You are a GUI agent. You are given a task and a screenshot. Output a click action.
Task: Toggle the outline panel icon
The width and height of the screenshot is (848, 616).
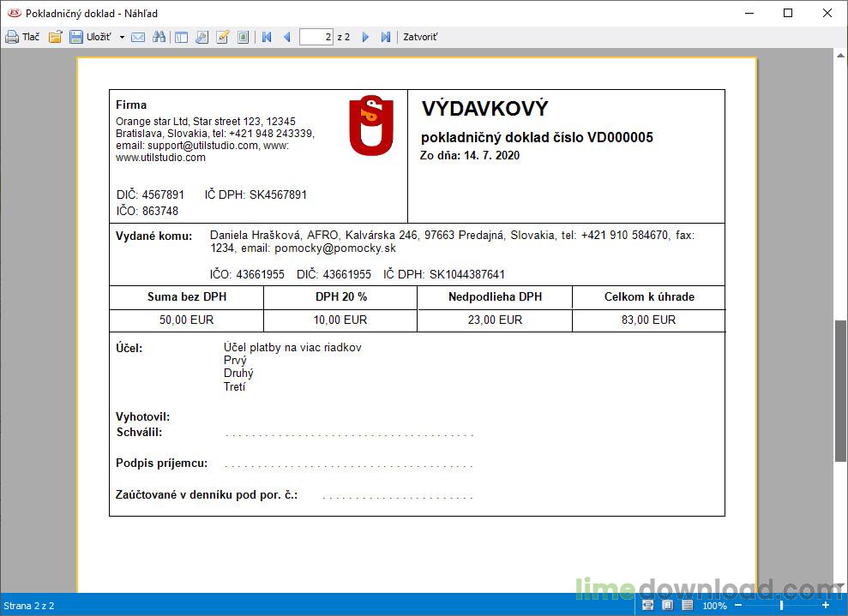point(181,38)
